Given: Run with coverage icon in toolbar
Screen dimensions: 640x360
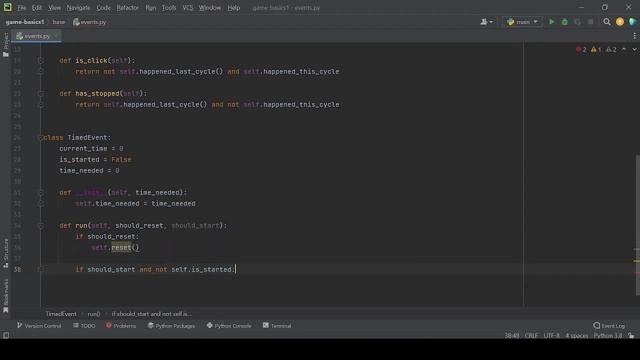Looking at the screenshot, I should tap(578, 22).
